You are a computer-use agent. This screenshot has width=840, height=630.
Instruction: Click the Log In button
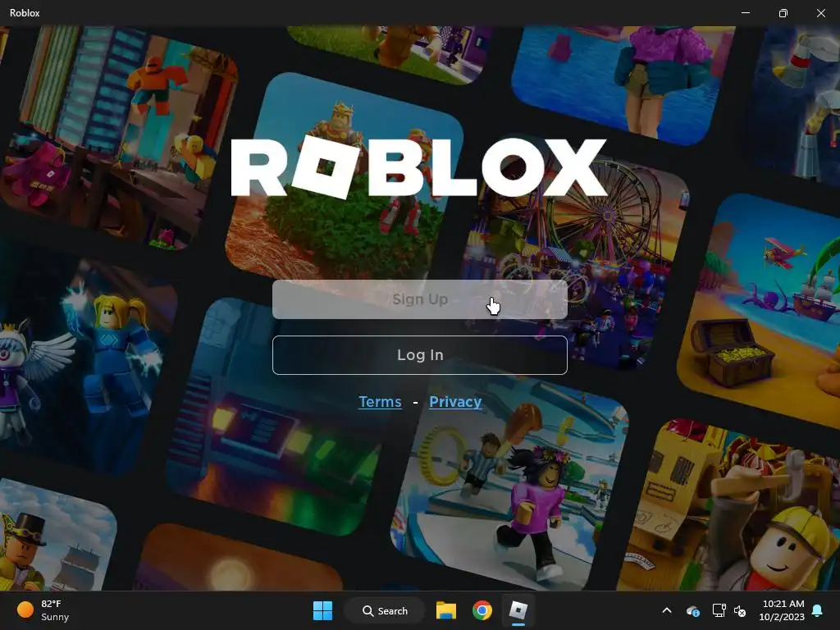[x=419, y=355]
